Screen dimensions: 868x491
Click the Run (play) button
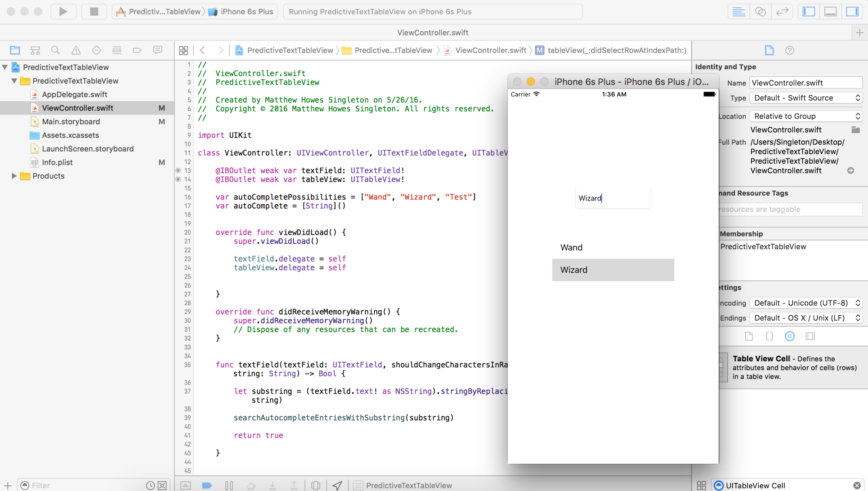(x=63, y=11)
